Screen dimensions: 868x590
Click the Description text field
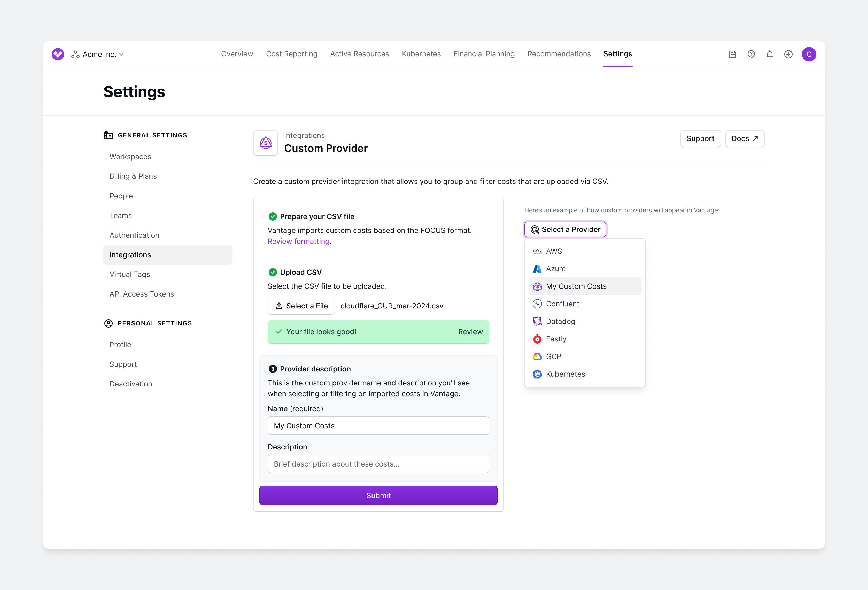(378, 464)
